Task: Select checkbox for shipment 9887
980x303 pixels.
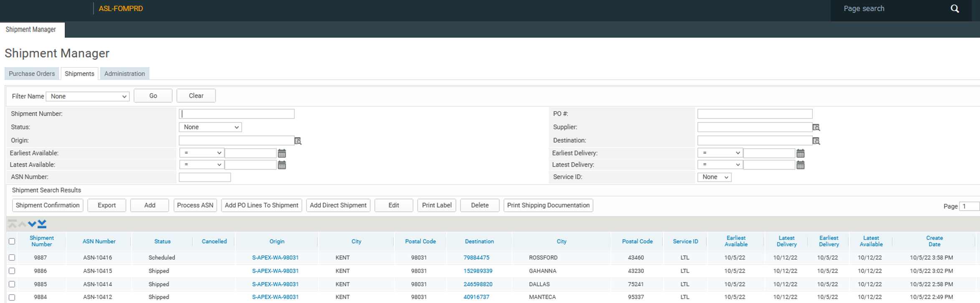Action: point(12,257)
